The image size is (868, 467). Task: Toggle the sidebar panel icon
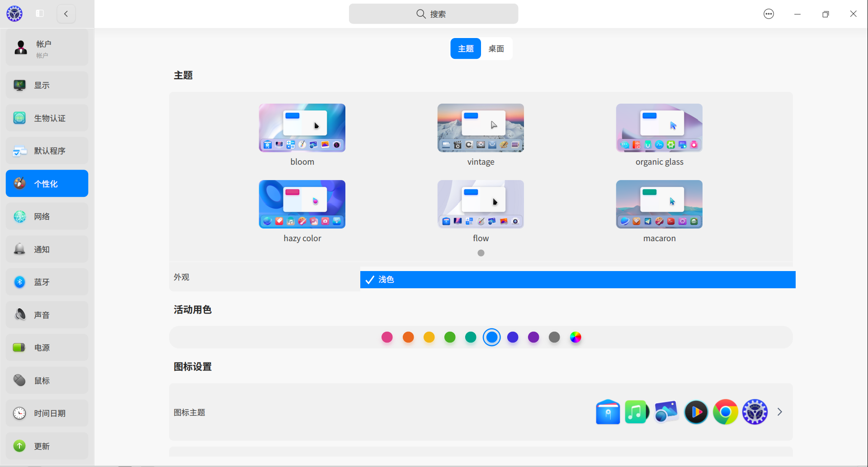coord(40,14)
